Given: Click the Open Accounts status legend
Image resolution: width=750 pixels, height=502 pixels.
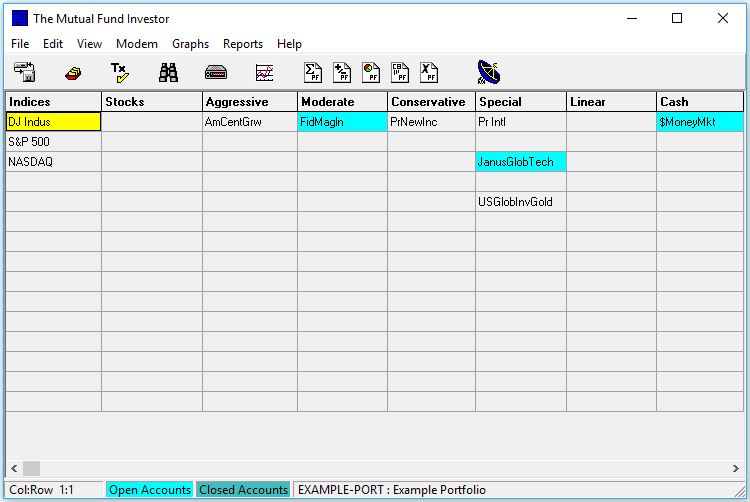Looking at the screenshot, I should (x=150, y=490).
